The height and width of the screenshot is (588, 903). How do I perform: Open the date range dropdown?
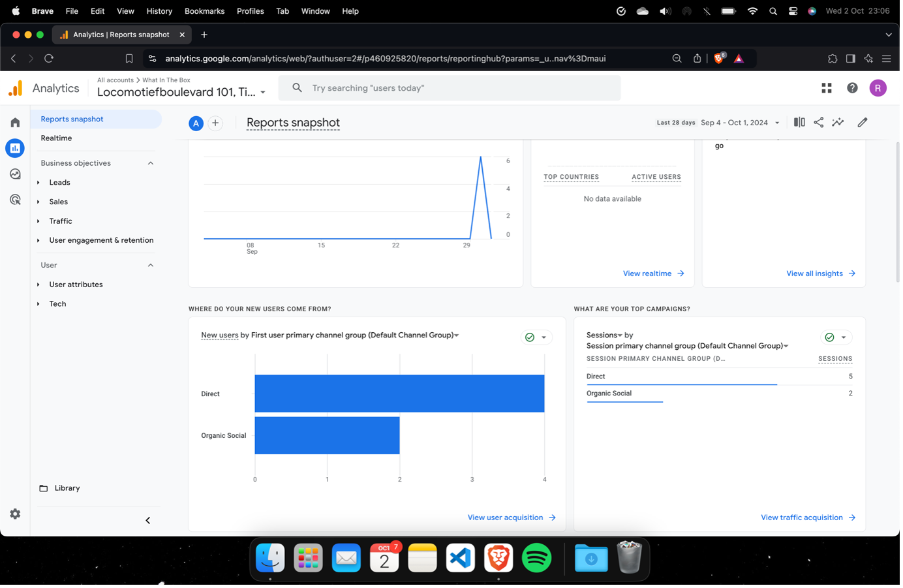(x=740, y=123)
